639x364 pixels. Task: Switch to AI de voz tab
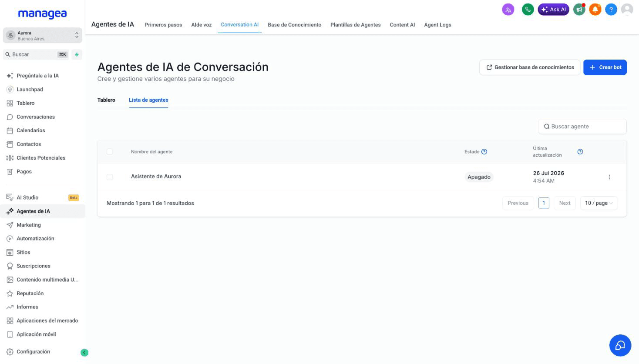[202, 25]
